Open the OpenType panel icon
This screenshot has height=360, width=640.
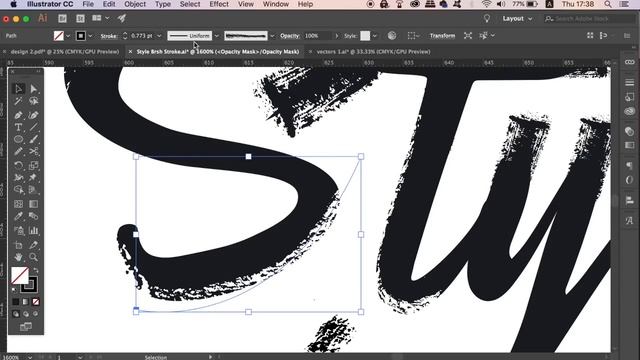point(629,180)
